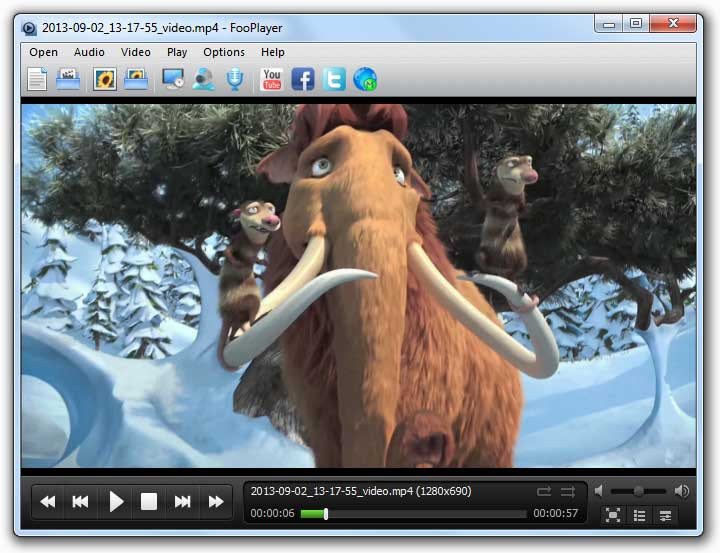
Task: Click the green seek progress bar
Action: (313, 514)
